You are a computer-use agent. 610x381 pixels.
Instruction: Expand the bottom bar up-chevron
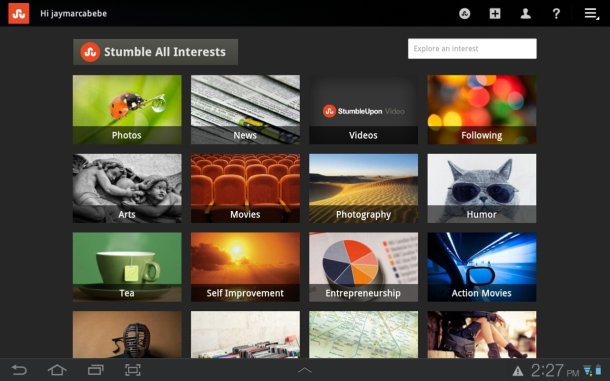[305, 370]
